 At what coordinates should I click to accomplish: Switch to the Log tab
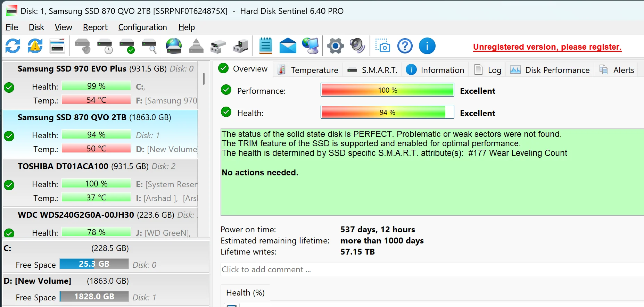(x=487, y=70)
